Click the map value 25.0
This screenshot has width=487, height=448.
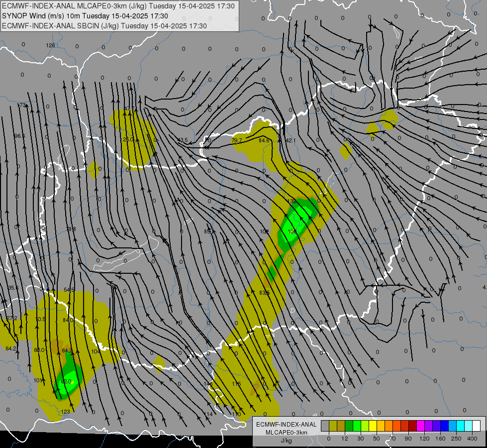click(x=128, y=139)
